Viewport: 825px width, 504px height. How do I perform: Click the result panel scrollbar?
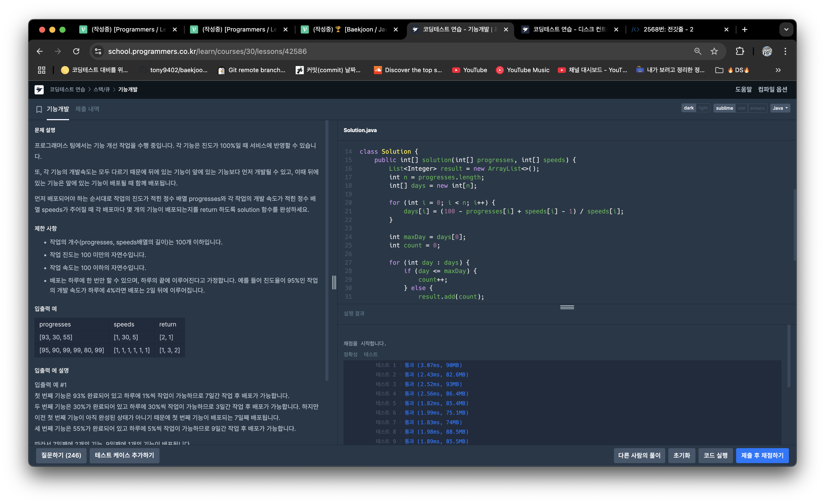[x=789, y=356]
